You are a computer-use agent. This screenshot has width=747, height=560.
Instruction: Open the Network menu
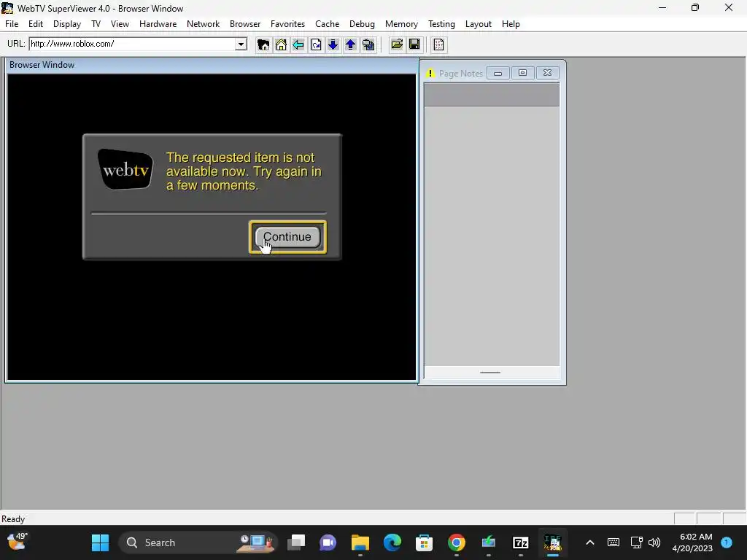203,24
